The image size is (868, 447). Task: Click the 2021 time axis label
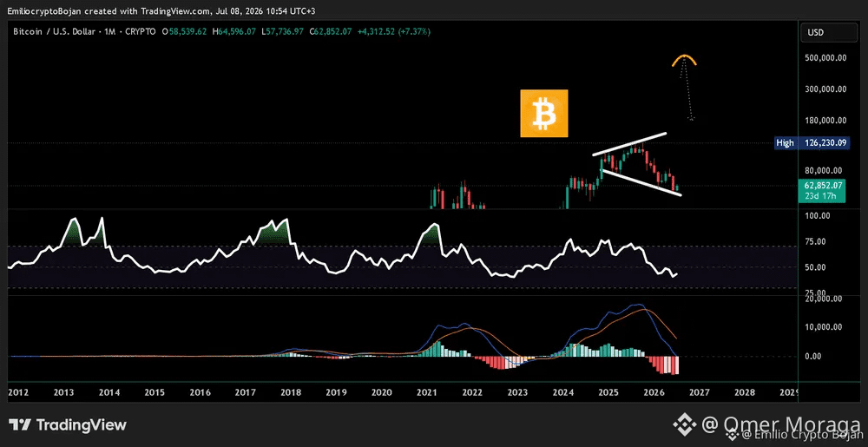pos(427,392)
